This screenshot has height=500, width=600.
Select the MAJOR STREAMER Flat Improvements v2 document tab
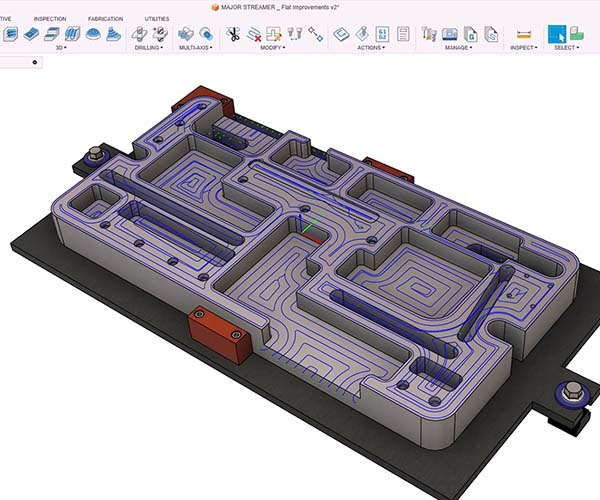click(x=275, y=7)
